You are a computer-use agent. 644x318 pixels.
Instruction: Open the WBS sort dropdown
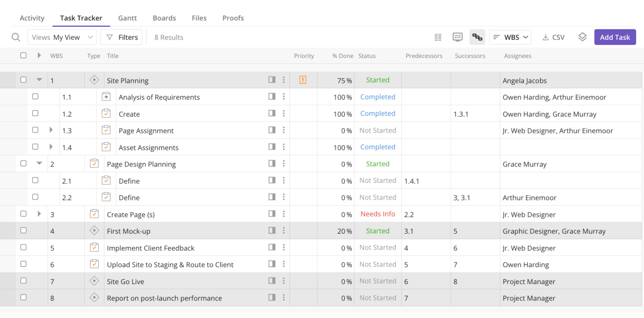(x=510, y=37)
